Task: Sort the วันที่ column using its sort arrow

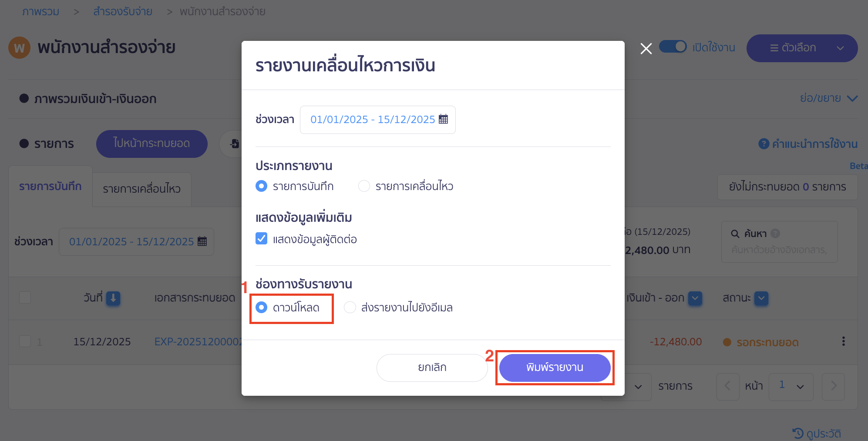Action: pos(114,298)
